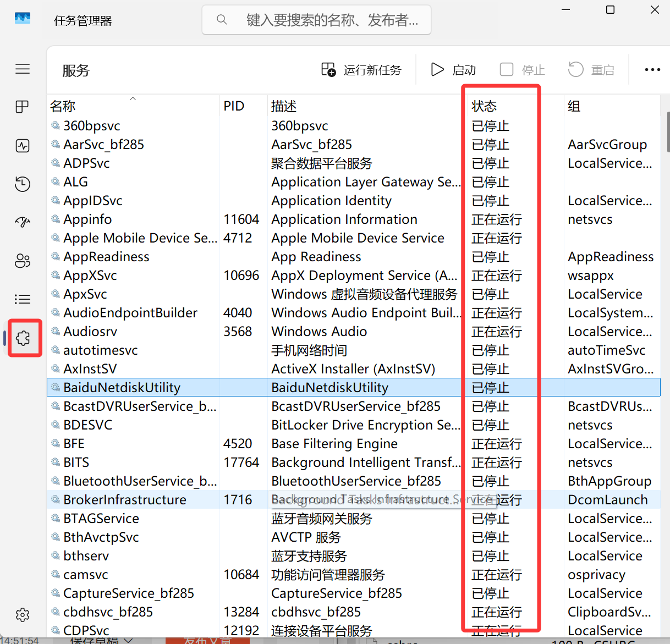Open Task Manager settings gear icon

click(x=23, y=614)
